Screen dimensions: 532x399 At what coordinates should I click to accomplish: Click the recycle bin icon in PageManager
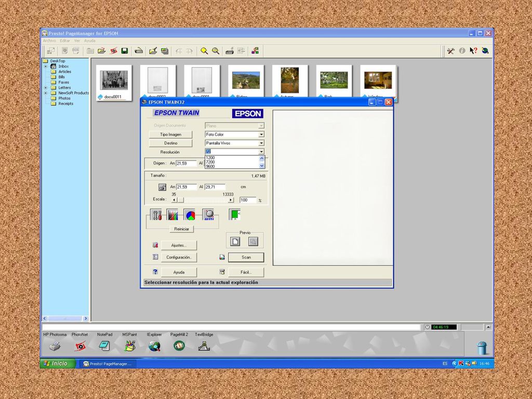pyautogui.click(x=482, y=348)
